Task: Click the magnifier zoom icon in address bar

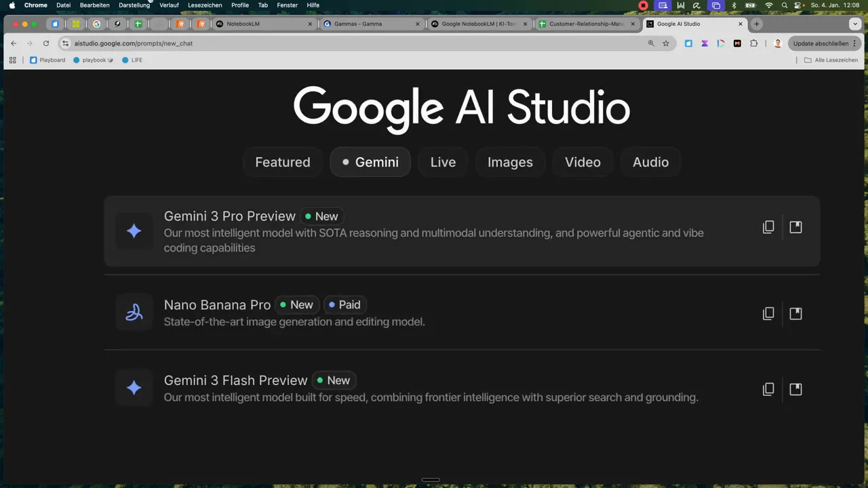Action: (x=651, y=43)
